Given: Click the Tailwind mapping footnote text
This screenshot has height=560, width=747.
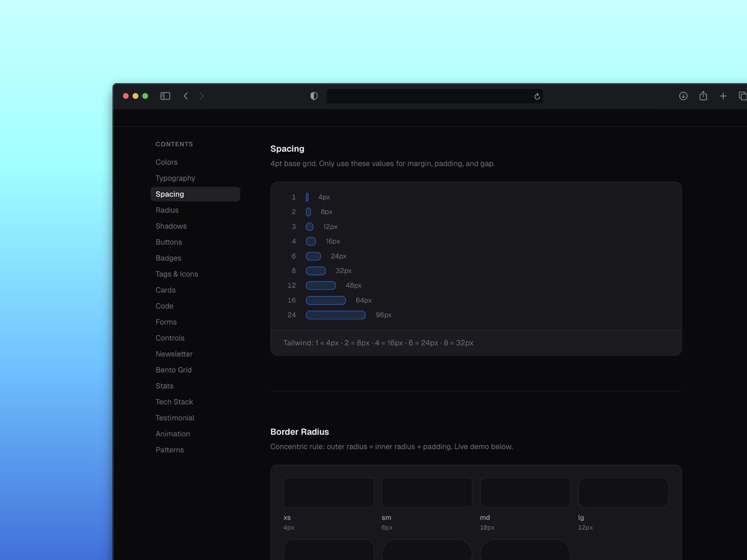Looking at the screenshot, I should [378, 343].
